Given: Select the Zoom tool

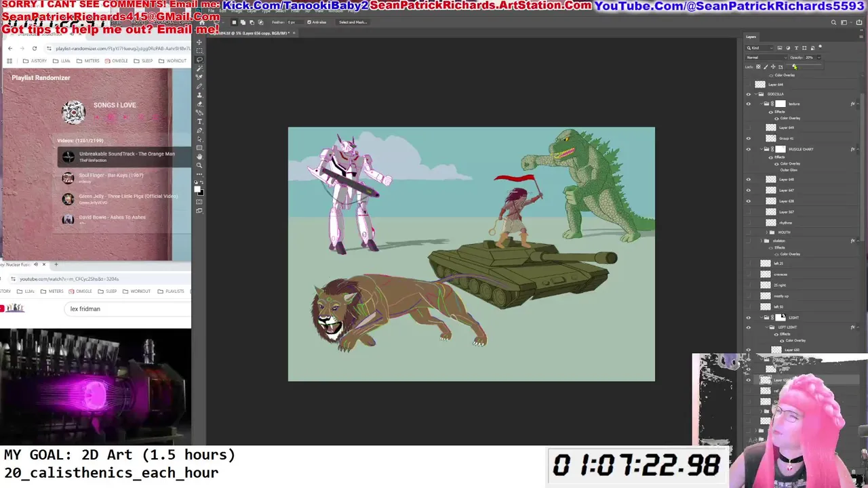Looking at the screenshot, I should point(199,165).
